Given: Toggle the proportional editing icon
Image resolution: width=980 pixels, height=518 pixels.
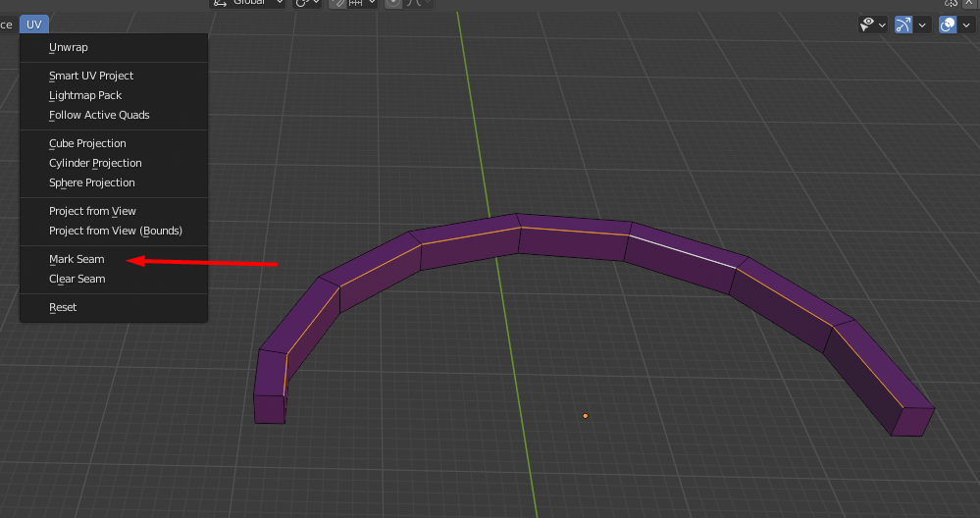Looking at the screenshot, I should 393,3.
